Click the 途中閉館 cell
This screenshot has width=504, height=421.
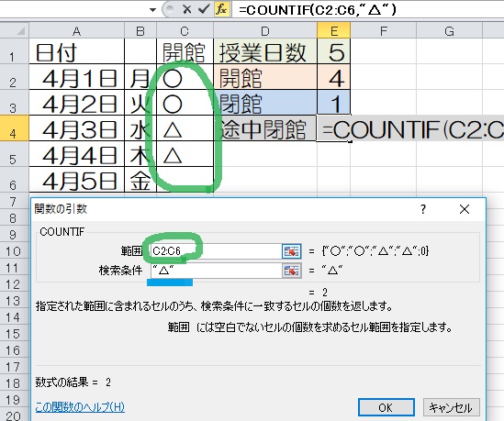(x=265, y=128)
